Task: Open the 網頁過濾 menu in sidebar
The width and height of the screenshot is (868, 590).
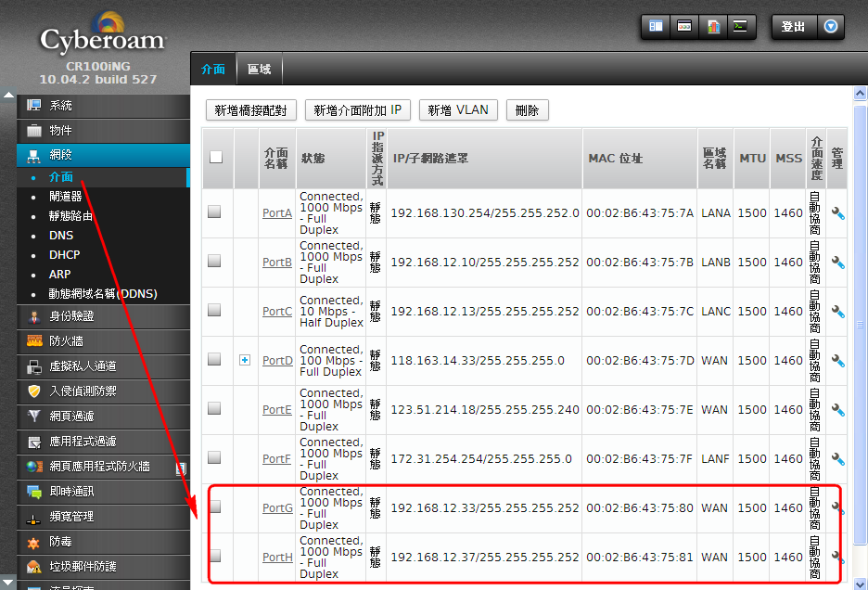Action: click(x=104, y=416)
